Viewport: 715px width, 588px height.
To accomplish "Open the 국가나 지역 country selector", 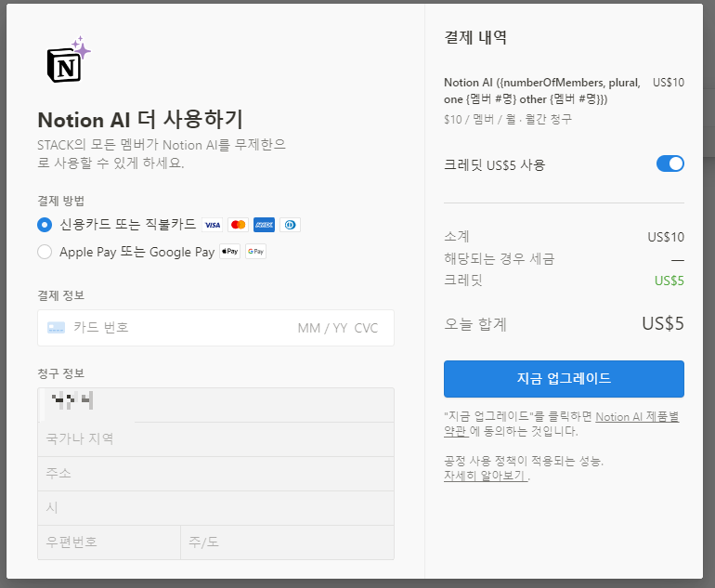I will point(215,439).
